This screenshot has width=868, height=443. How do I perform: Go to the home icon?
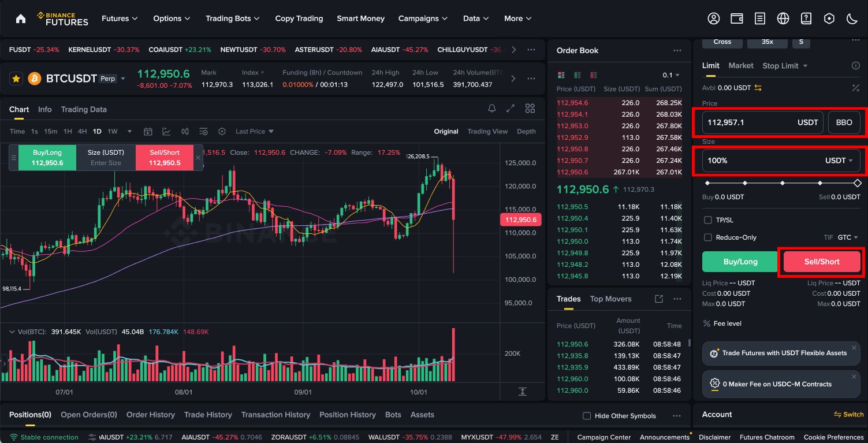(21, 18)
